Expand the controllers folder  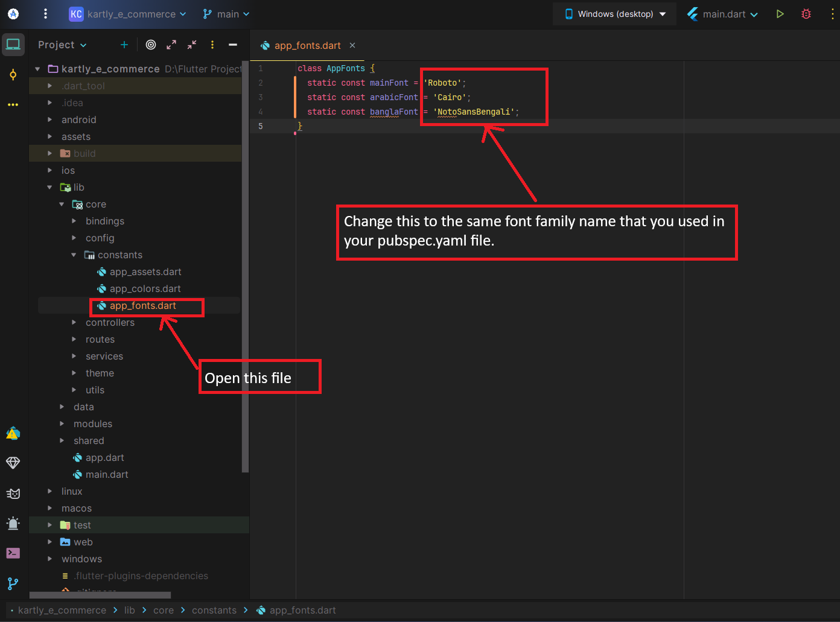click(74, 323)
